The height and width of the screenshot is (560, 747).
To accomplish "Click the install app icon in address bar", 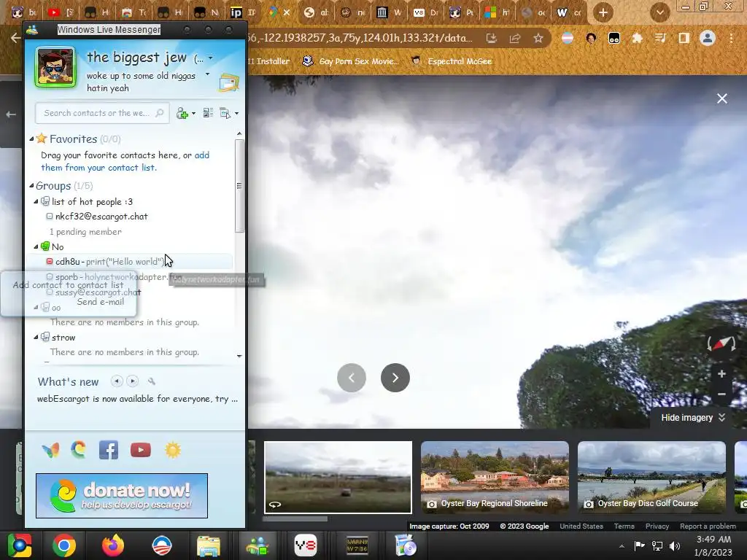I will (x=492, y=38).
